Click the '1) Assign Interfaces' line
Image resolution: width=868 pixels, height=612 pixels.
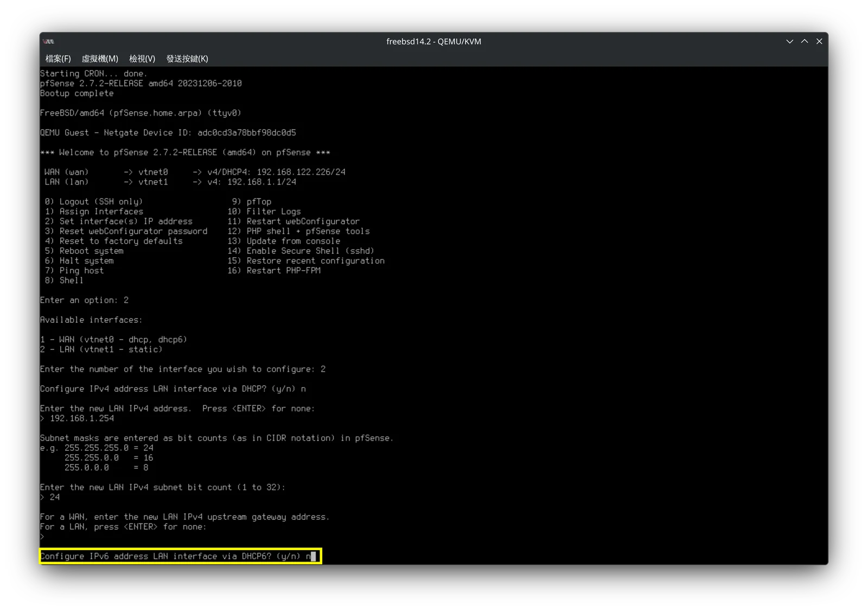point(94,211)
